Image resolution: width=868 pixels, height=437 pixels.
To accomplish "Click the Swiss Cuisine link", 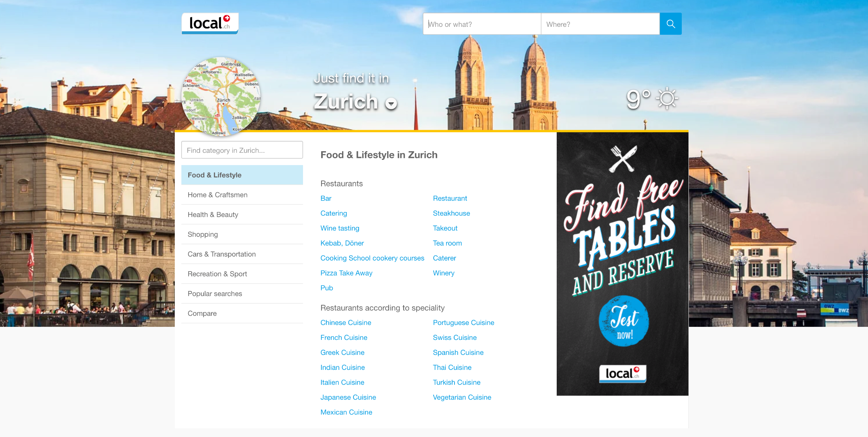I will click(x=455, y=338).
